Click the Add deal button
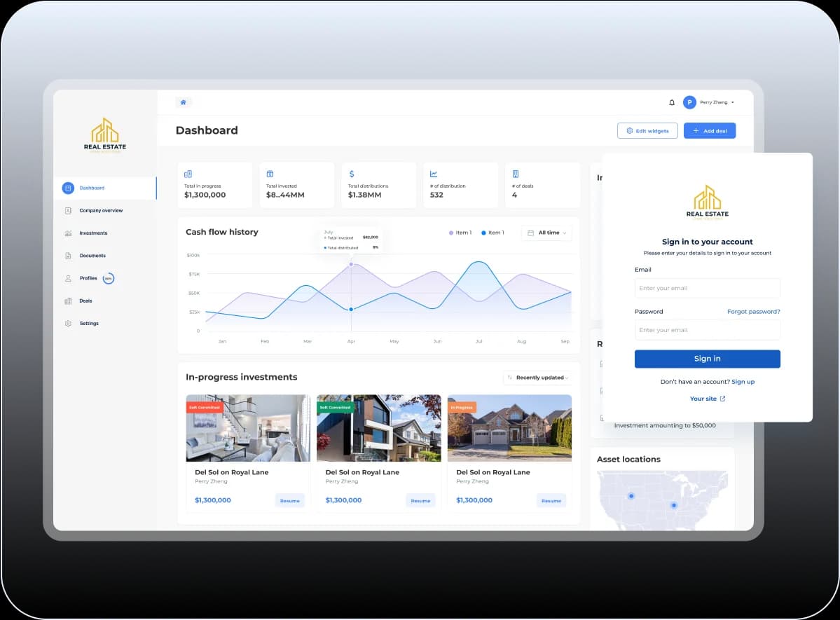840x620 pixels. click(x=709, y=131)
